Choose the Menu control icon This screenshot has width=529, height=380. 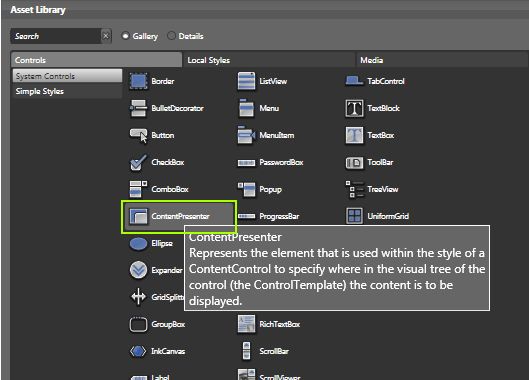click(246, 108)
